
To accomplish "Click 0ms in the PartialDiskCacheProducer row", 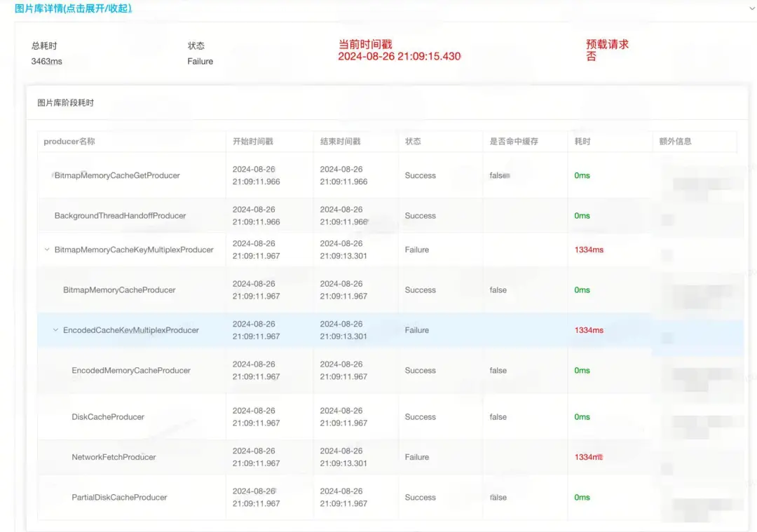I will [582, 497].
